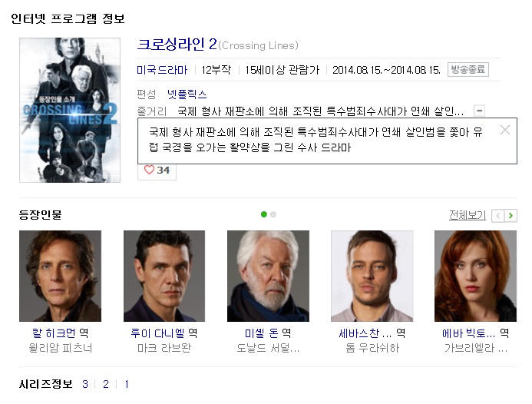Select the first green cast pagination dot
532x404 pixels.
click(263, 214)
